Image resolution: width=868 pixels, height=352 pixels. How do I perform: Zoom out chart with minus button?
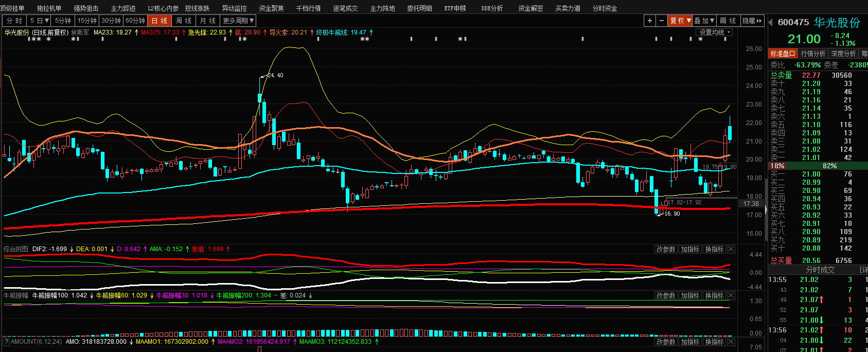[x=662, y=21]
